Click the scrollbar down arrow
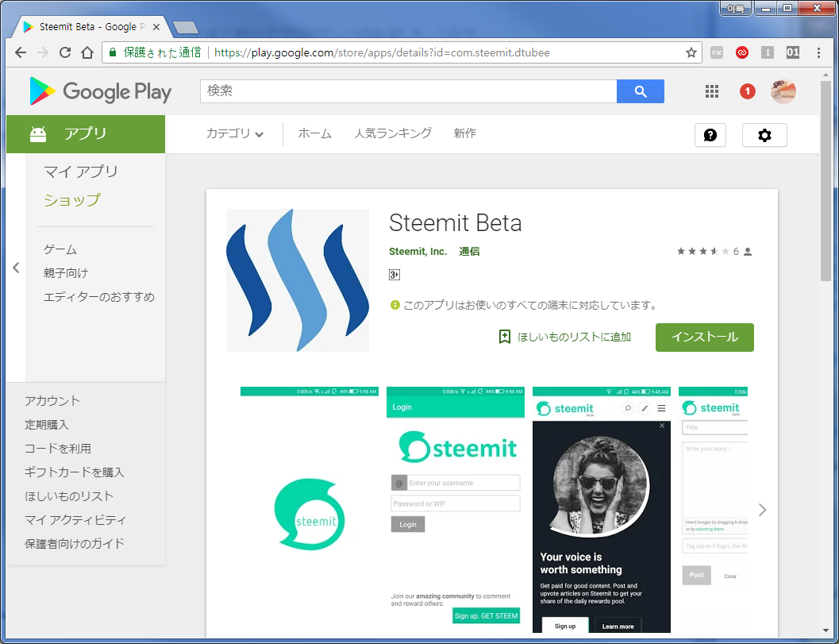Image resolution: width=839 pixels, height=644 pixels. click(826, 631)
